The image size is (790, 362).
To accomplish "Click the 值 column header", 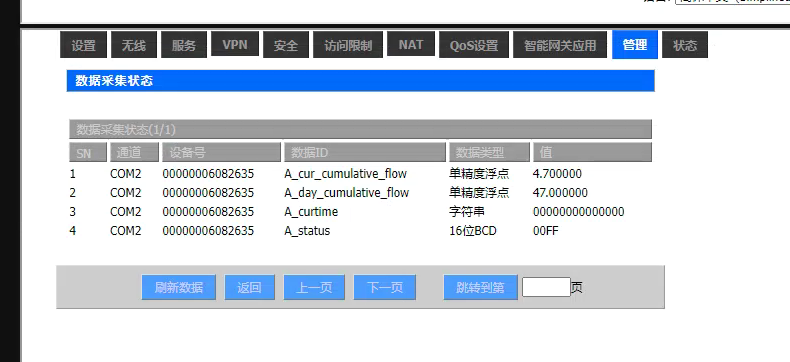I will point(592,152).
